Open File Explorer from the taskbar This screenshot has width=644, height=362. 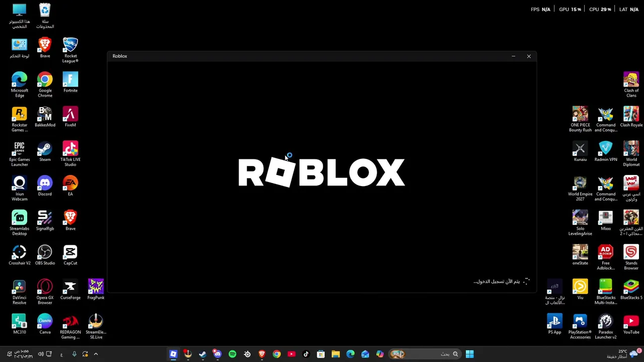click(x=336, y=354)
